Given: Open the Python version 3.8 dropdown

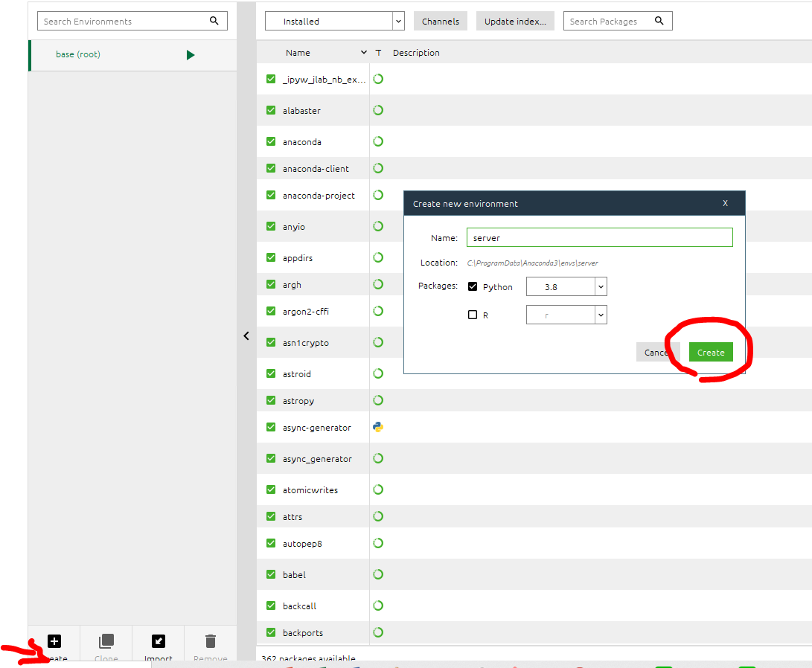Looking at the screenshot, I should [x=566, y=286].
